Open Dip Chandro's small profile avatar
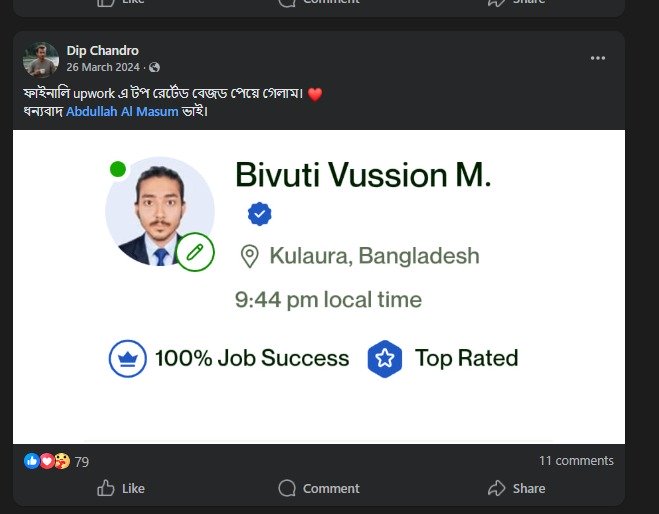 pos(40,60)
